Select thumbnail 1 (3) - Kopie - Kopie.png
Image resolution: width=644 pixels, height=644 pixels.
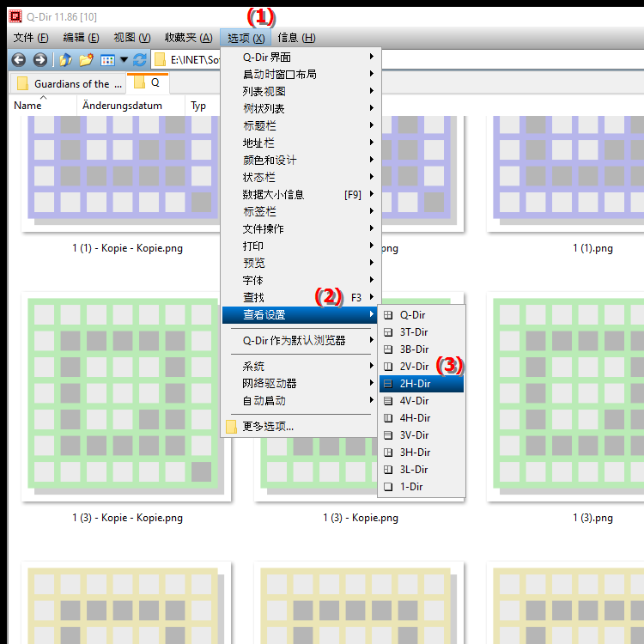point(125,397)
